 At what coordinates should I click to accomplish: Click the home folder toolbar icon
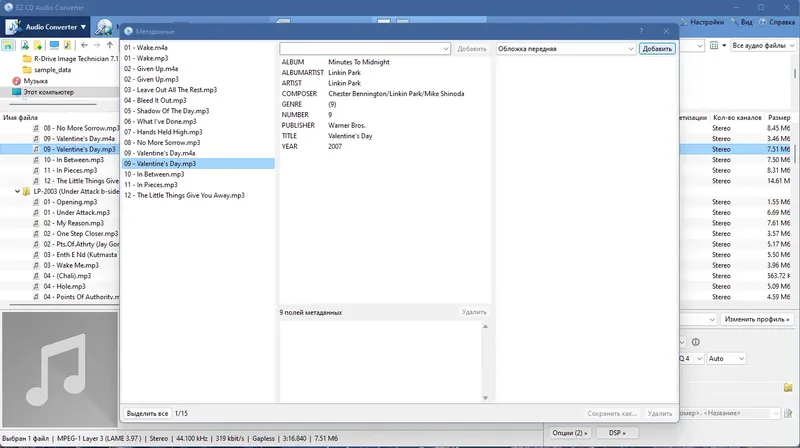[8, 45]
